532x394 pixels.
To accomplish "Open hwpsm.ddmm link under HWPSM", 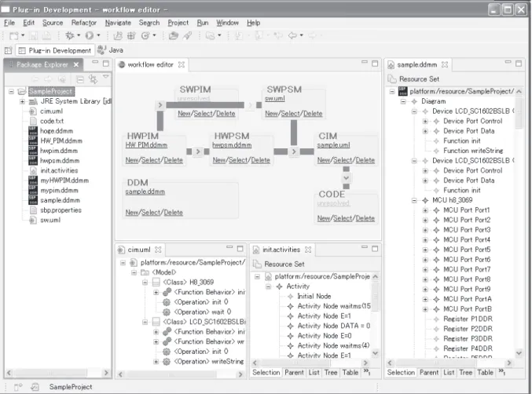I will pyautogui.click(x=232, y=145).
